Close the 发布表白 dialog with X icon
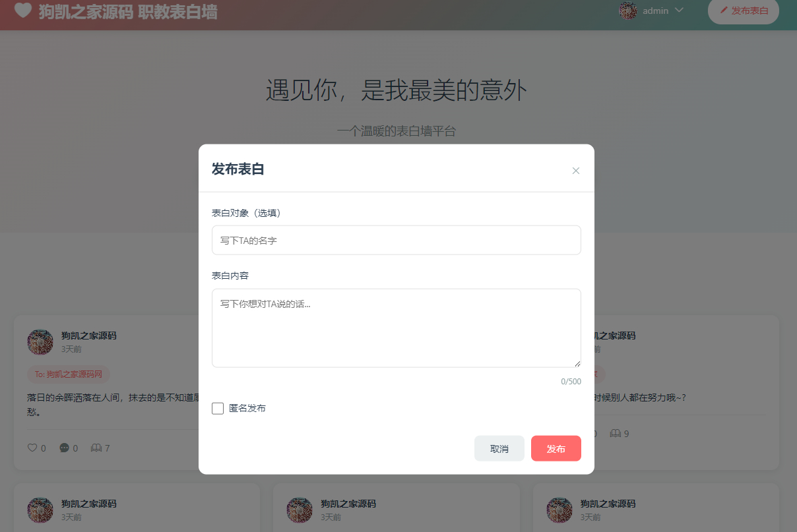 point(575,171)
